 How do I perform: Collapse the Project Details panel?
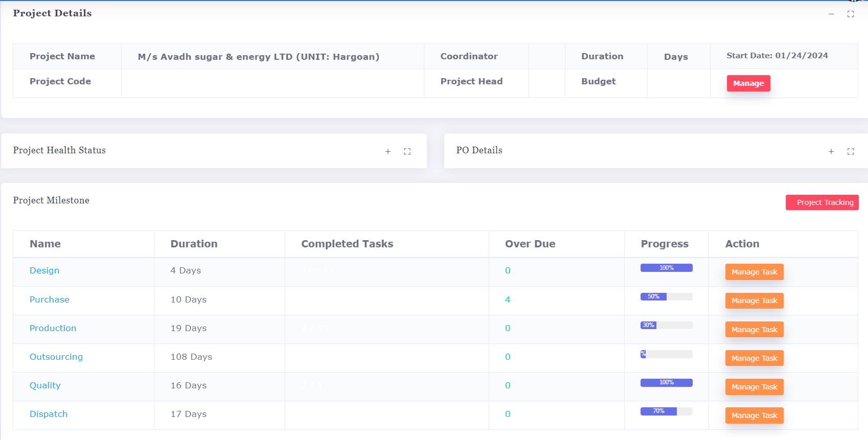[831, 14]
